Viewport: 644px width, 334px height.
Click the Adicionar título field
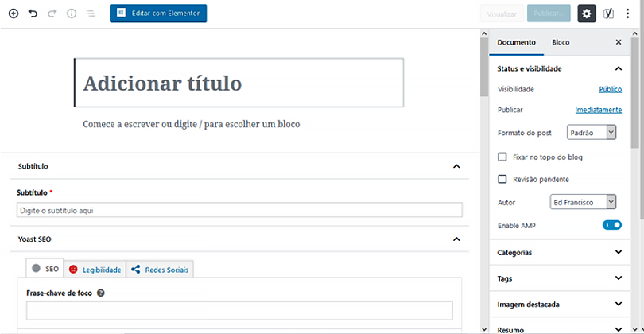pos(239,83)
